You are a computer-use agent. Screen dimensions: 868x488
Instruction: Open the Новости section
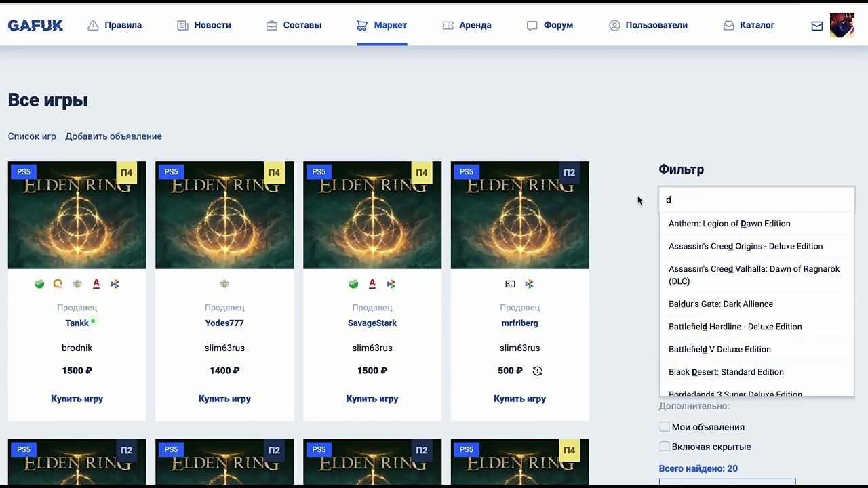pyautogui.click(x=204, y=25)
